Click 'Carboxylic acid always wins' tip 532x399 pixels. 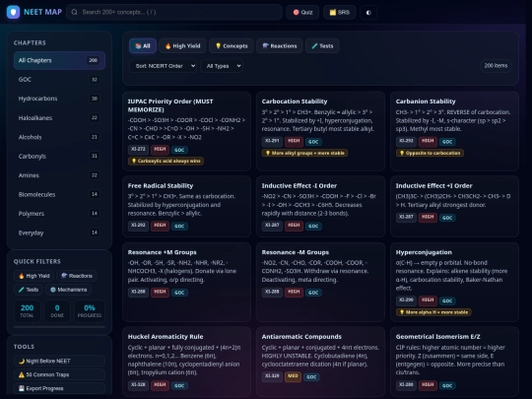(166, 161)
